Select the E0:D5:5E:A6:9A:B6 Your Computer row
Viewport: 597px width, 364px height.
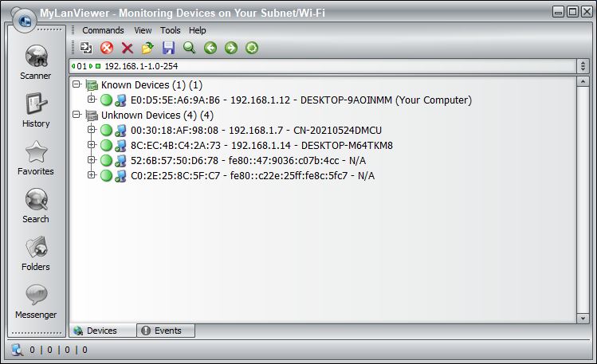click(301, 100)
